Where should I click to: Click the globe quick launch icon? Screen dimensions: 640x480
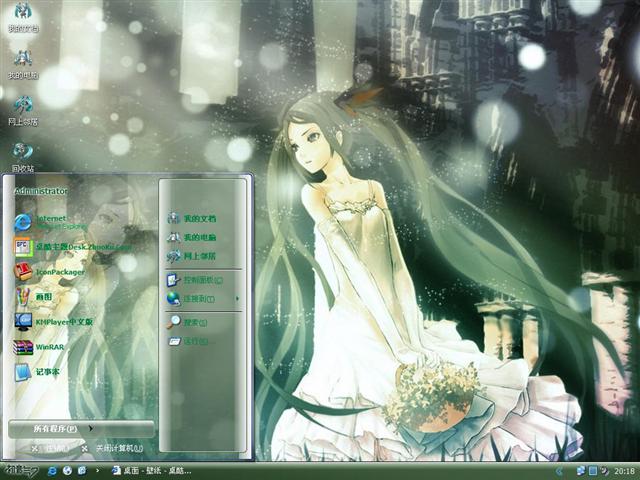pos(67,471)
